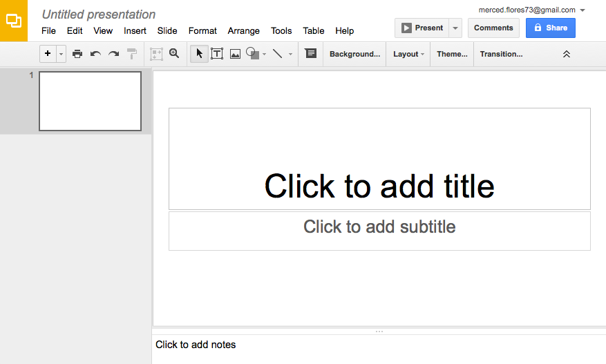Screen dimensions: 606x364
Task: Select the text box tool
Action: click(217, 53)
